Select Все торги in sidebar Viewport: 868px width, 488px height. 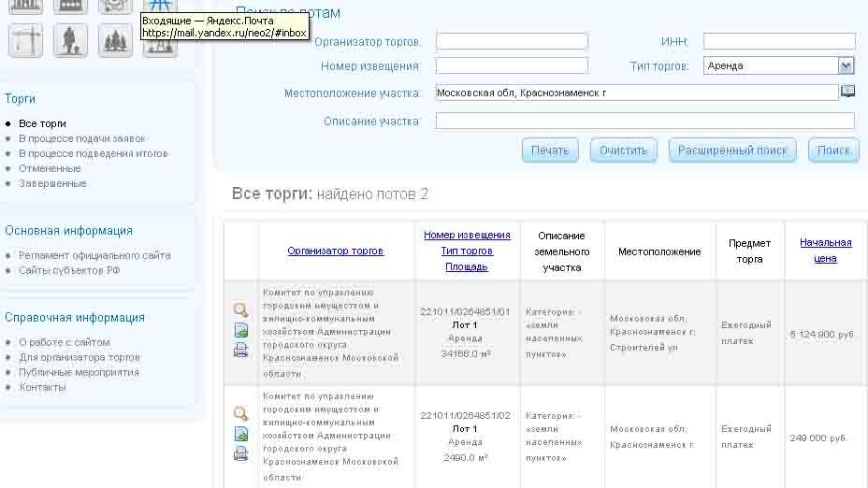(42, 123)
